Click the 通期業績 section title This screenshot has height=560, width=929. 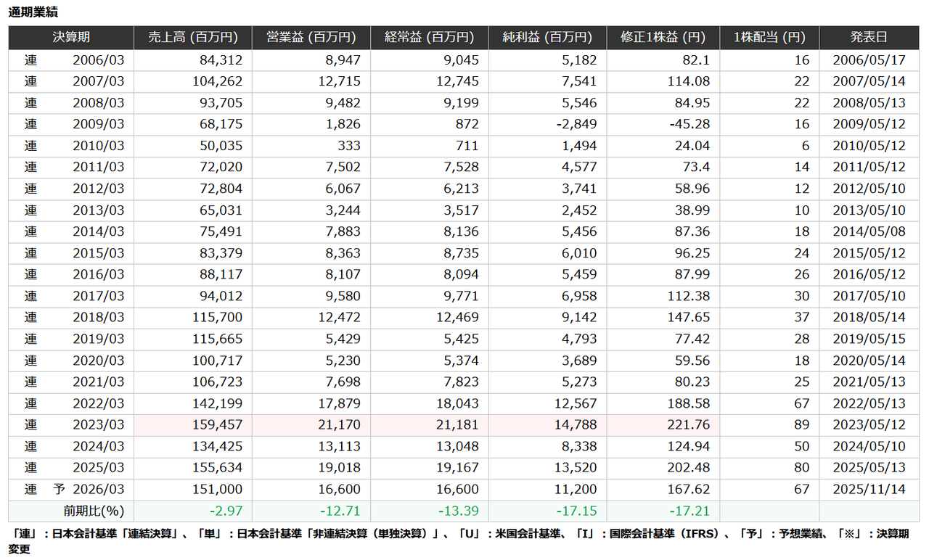click(x=33, y=12)
